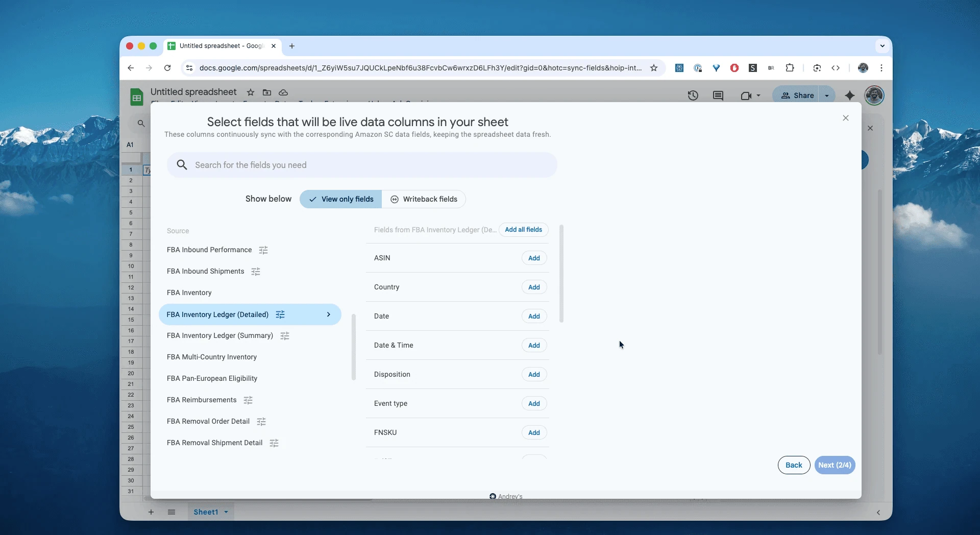Check cloud document status icon
Viewport: 980px width, 535px height.
pos(283,92)
